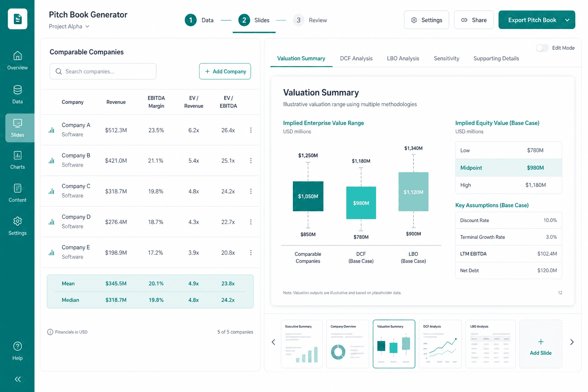Viewport: 588px width, 392px height.
Task: Toggle the Edit Mode switch
Action: [x=542, y=48]
